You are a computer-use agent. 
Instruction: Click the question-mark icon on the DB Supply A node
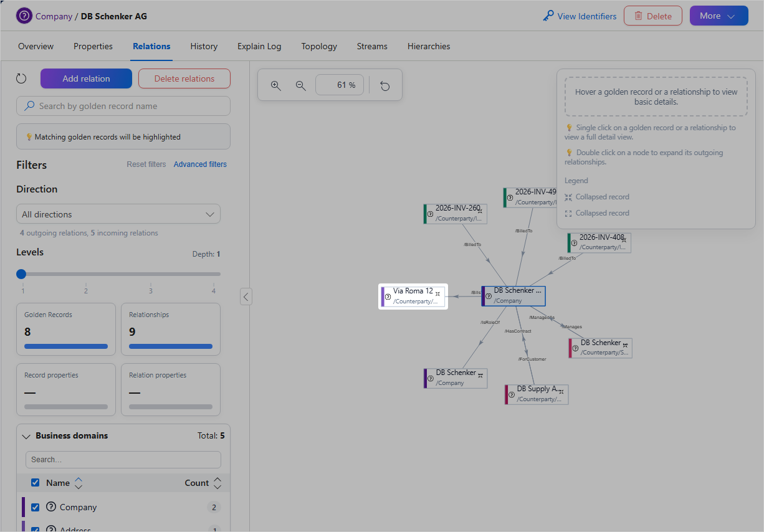click(x=512, y=394)
